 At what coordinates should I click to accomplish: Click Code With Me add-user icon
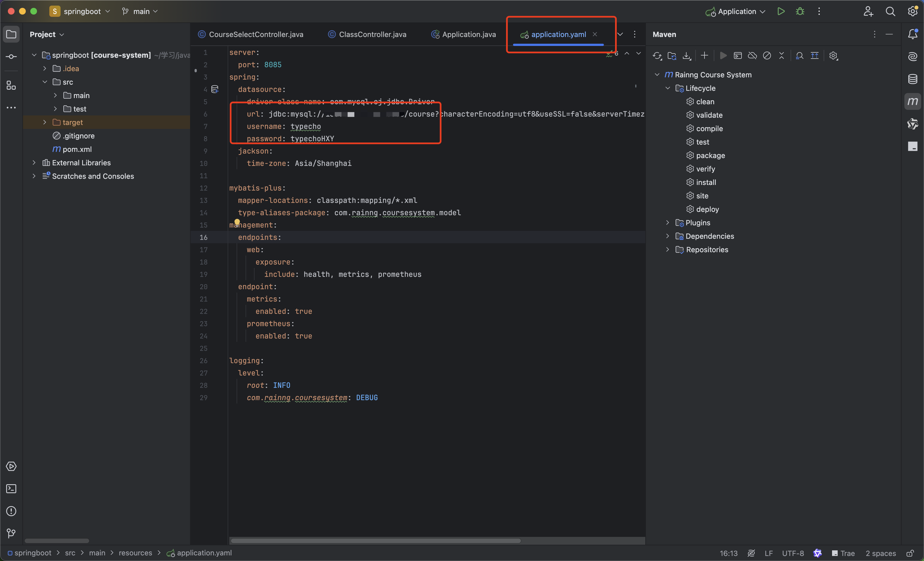(868, 11)
